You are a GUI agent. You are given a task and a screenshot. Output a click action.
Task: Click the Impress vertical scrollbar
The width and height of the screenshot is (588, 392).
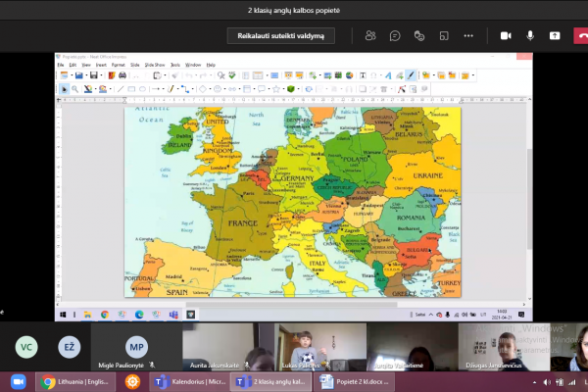(x=529, y=199)
